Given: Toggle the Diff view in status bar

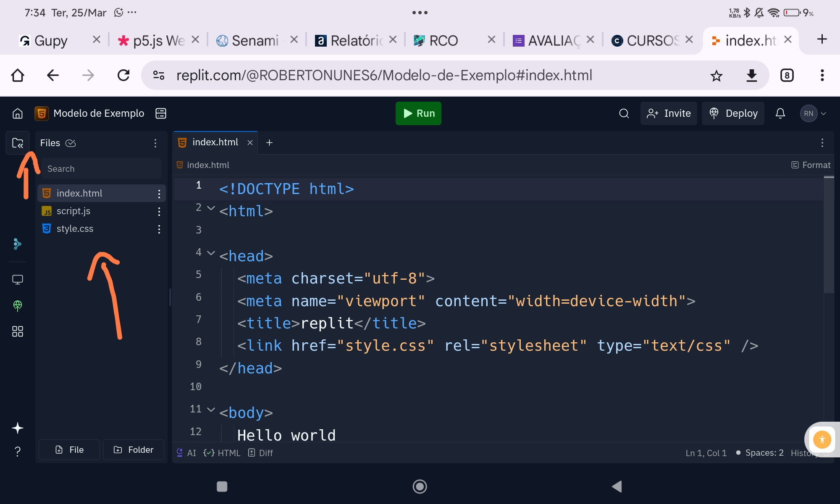Looking at the screenshot, I should [x=261, y=453].
